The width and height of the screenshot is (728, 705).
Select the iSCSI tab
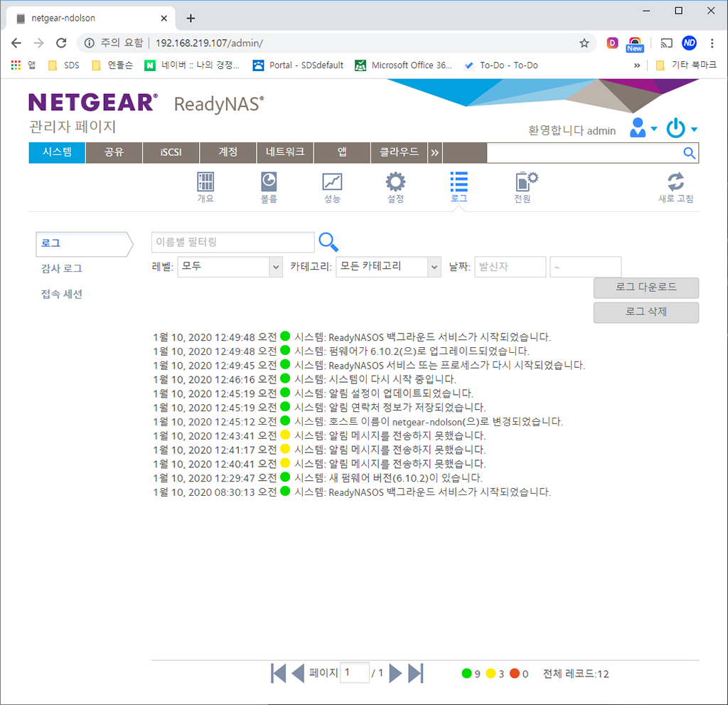(171, 153)
